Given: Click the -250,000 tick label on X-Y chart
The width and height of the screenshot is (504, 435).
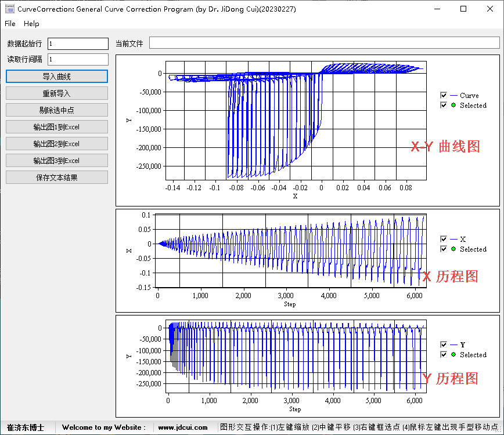Looking at the screenshot, I should 149,166.
